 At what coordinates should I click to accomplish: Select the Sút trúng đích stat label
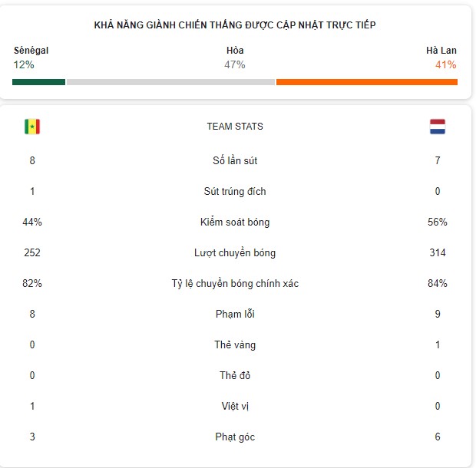235,191
